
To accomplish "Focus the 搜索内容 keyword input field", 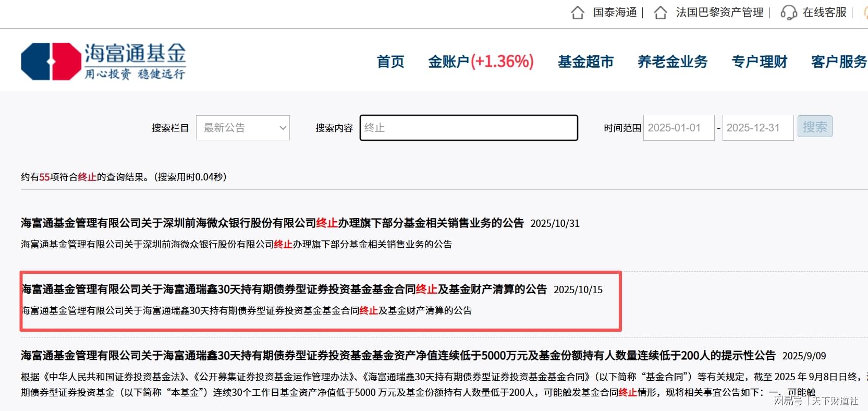I will click(469, 128).
